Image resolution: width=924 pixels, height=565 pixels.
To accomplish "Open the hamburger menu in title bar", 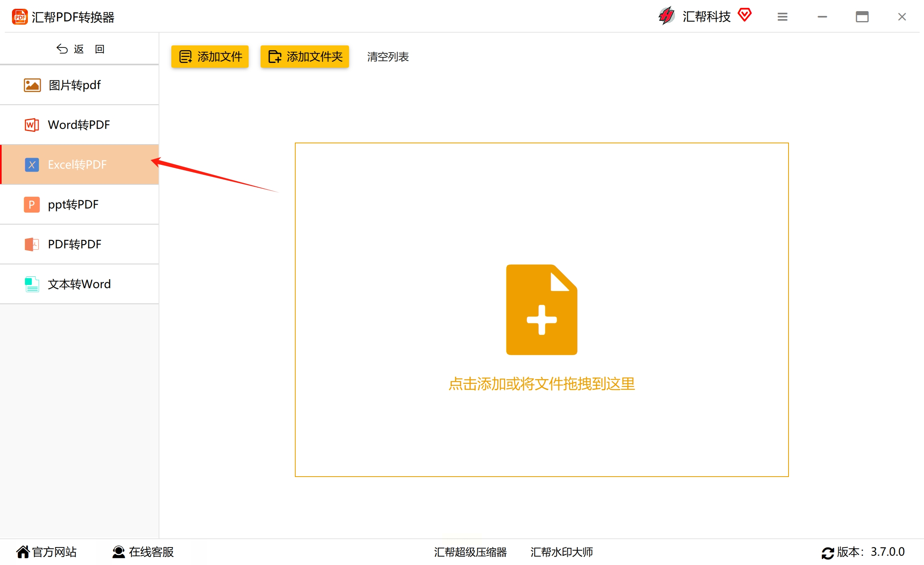I will point(783,17).
